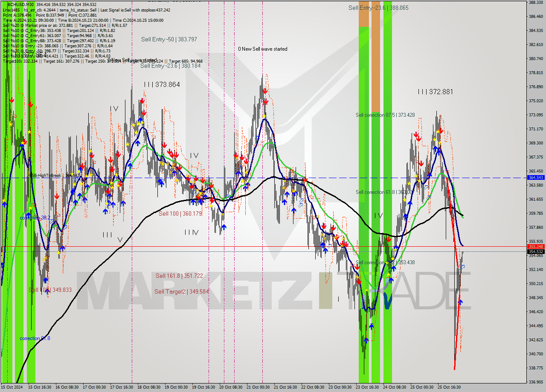Click the 'Sell 100 | 360.179' label
This screenshot has height=392, width=546.
click(180, 213)
